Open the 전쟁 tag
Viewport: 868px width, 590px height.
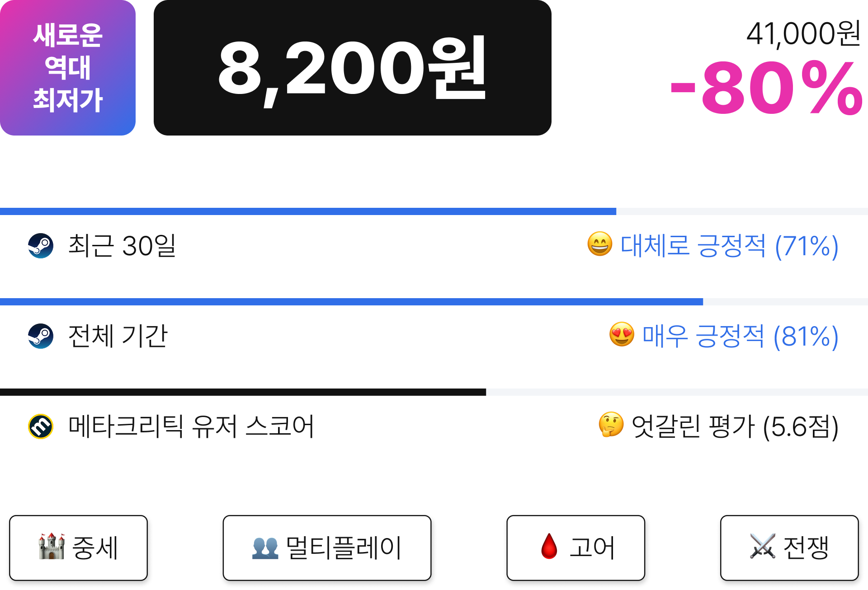789,548
